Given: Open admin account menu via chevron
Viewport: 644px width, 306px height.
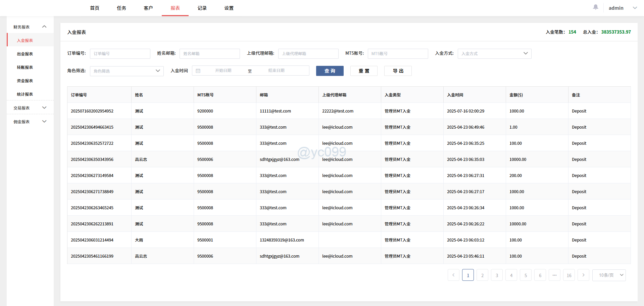Looking at the screenshot, I should [x=635, y=7].
